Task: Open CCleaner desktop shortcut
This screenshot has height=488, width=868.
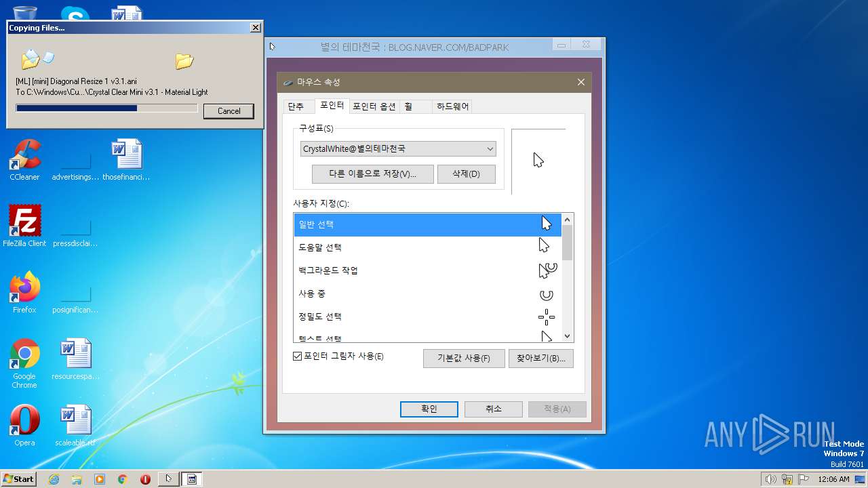Action: pyautogui.click(x=24, y=160)
